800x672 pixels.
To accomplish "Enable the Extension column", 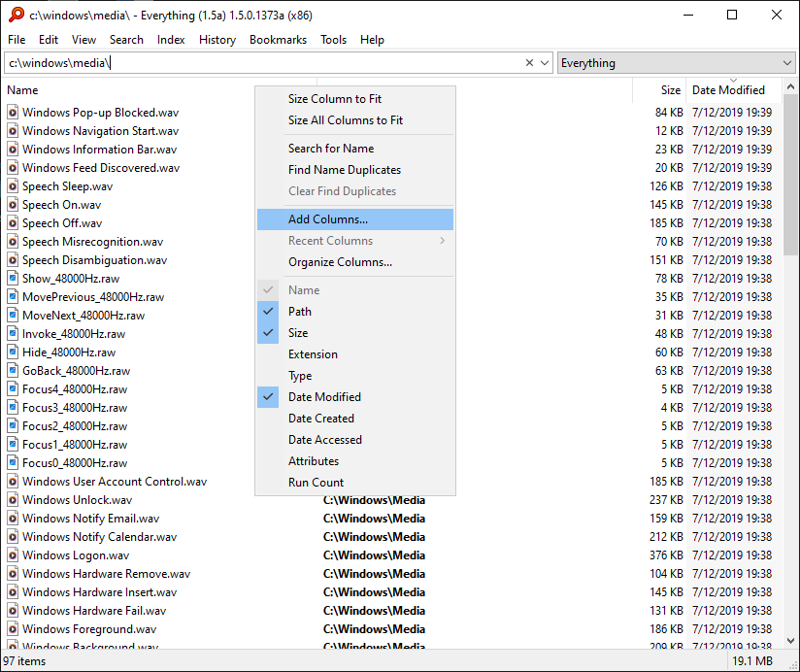I will (x=355, y=354).
